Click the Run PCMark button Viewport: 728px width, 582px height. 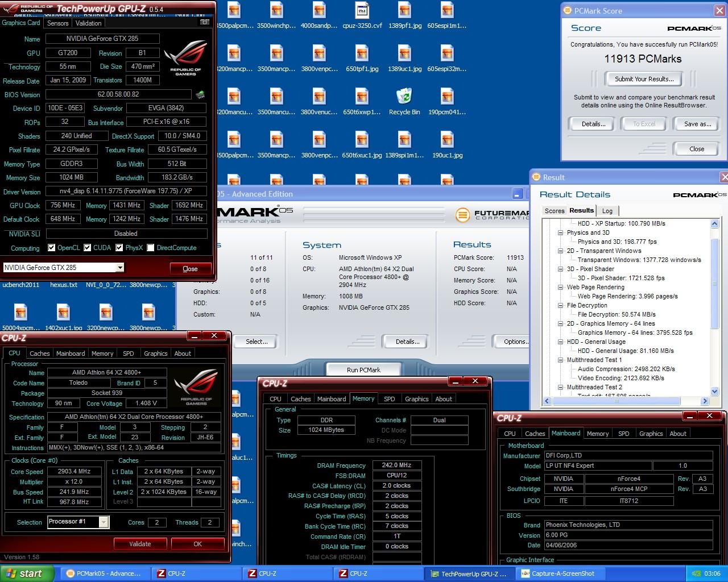363,370
